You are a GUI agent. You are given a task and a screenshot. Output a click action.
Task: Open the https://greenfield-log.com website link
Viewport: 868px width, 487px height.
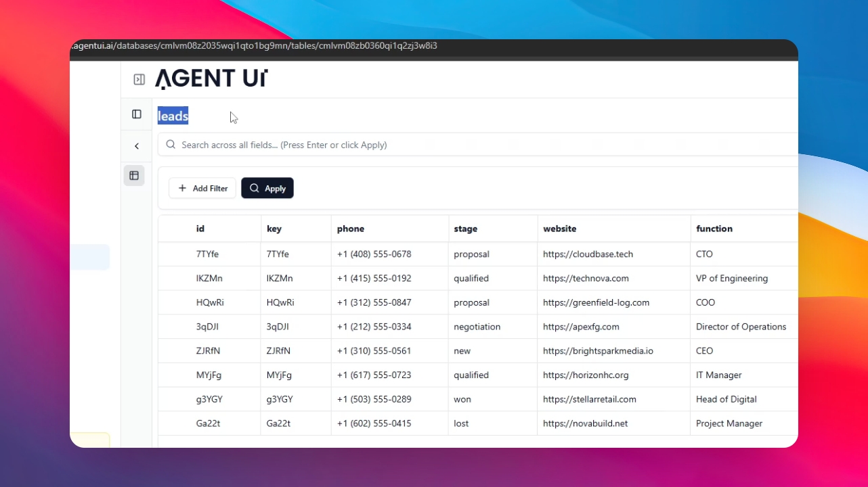click(x=596, y=303)
